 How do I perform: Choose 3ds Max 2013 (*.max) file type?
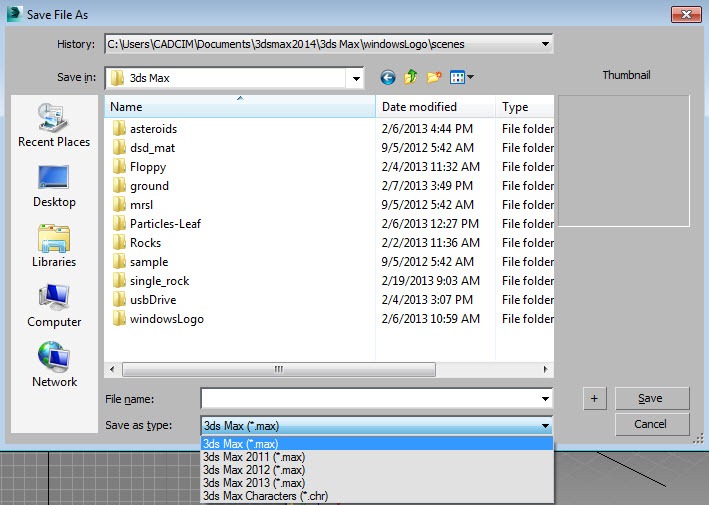click(x=377, y=483)
